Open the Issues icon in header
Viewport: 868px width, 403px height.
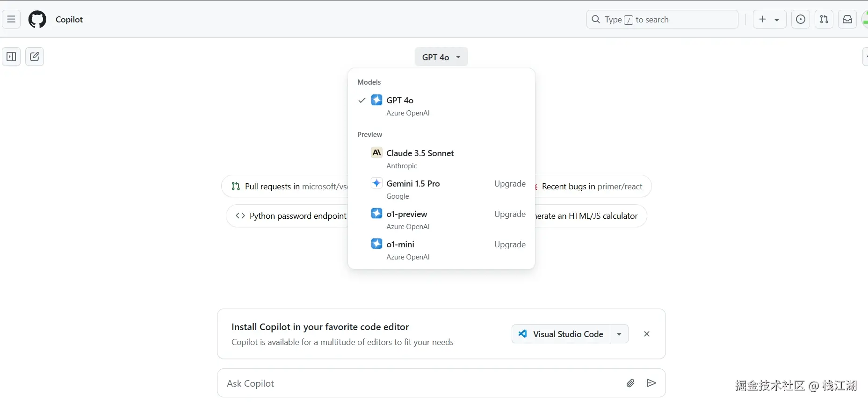click(x=800, y=19)
